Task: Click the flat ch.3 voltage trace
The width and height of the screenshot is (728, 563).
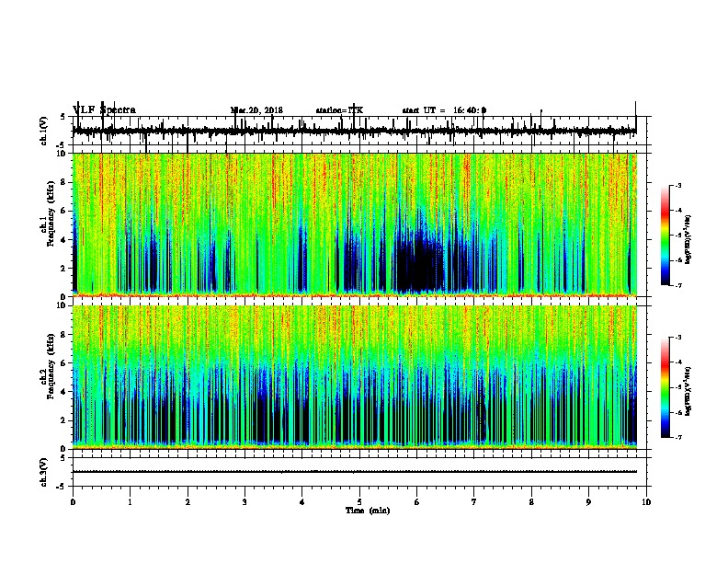Action: point(355,472)
